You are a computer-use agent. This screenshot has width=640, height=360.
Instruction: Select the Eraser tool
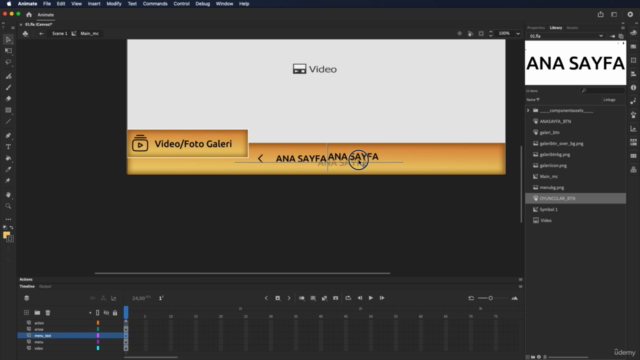tap(8, 99)
